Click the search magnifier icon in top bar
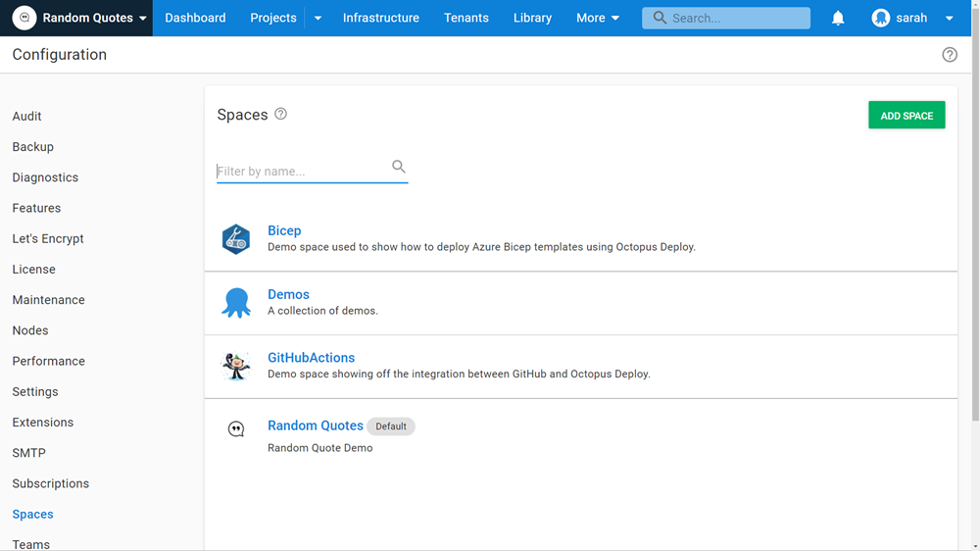The height and width of the screenshot is (551, 980). [660, 18]
